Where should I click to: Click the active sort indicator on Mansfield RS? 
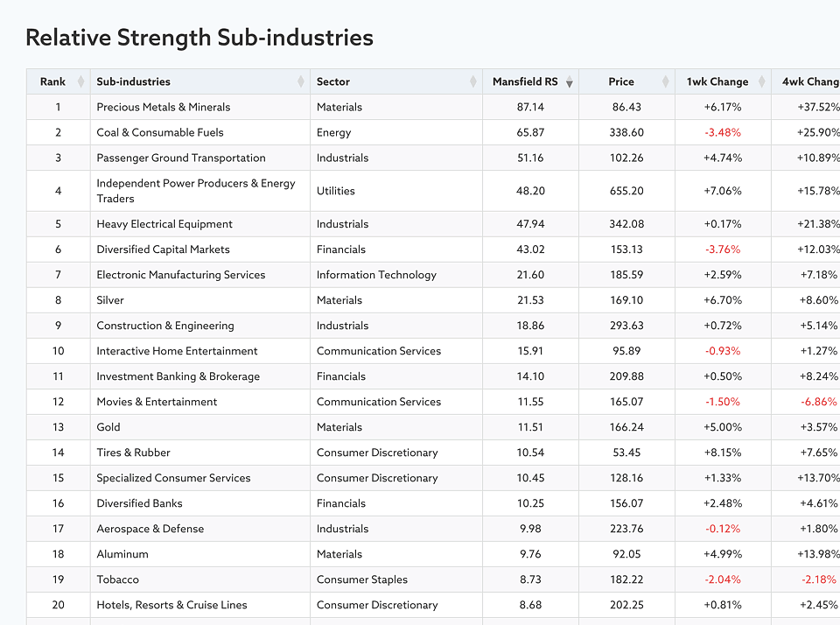(569, 81)
